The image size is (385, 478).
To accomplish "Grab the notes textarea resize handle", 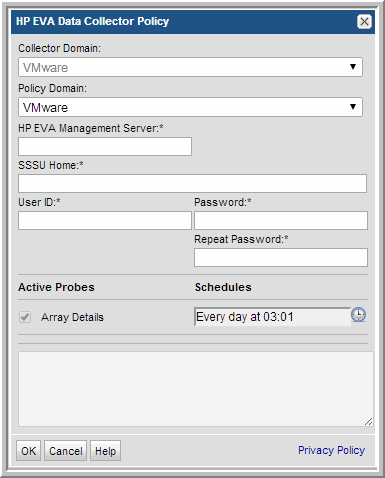I will (x=368, y=422).
